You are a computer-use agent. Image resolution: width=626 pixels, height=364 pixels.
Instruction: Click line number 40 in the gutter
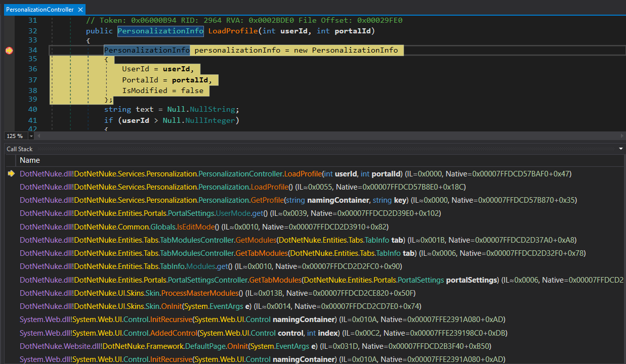32,110
